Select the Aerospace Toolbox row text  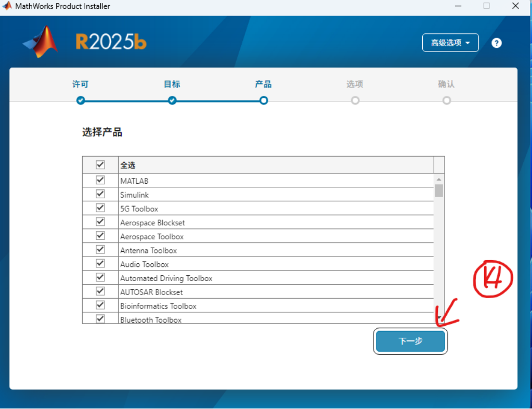pyautogui.click(x=152, y=237)
